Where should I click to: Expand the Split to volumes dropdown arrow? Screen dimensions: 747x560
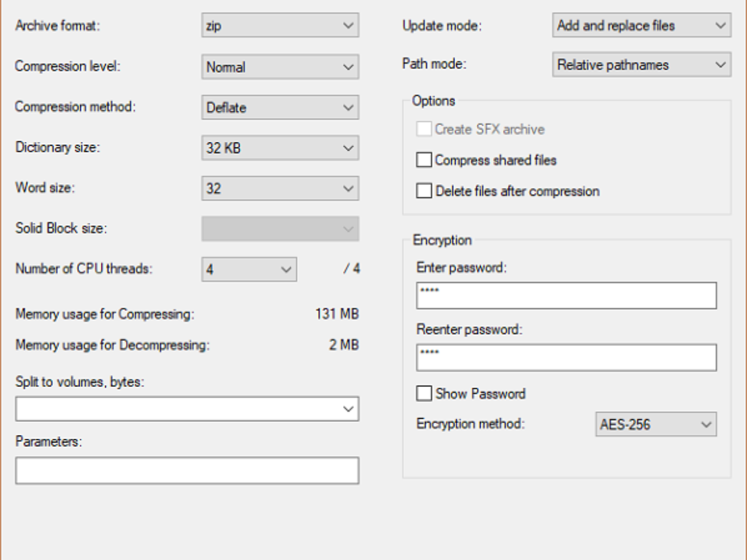(x=348, y=409)
